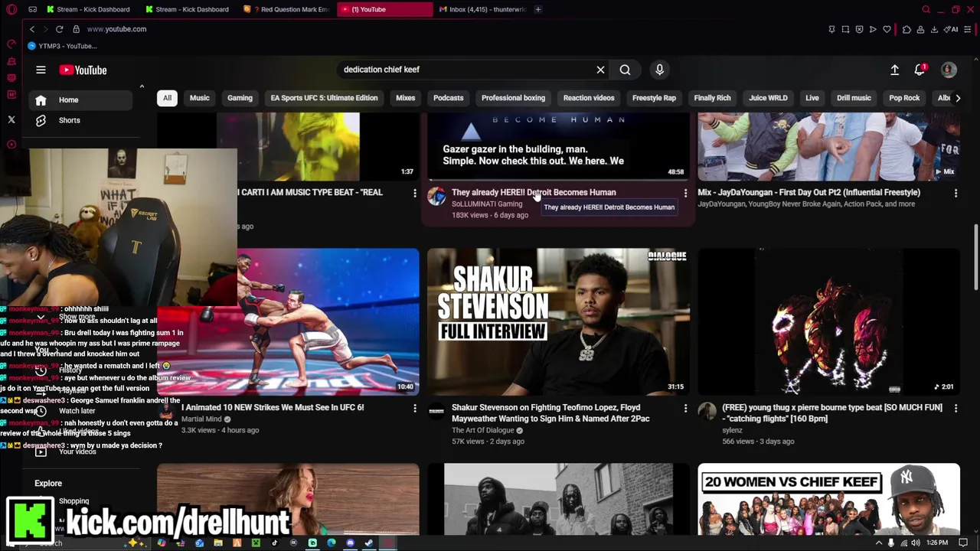
Task: Select the All filter chip
Action: point(167,98)
